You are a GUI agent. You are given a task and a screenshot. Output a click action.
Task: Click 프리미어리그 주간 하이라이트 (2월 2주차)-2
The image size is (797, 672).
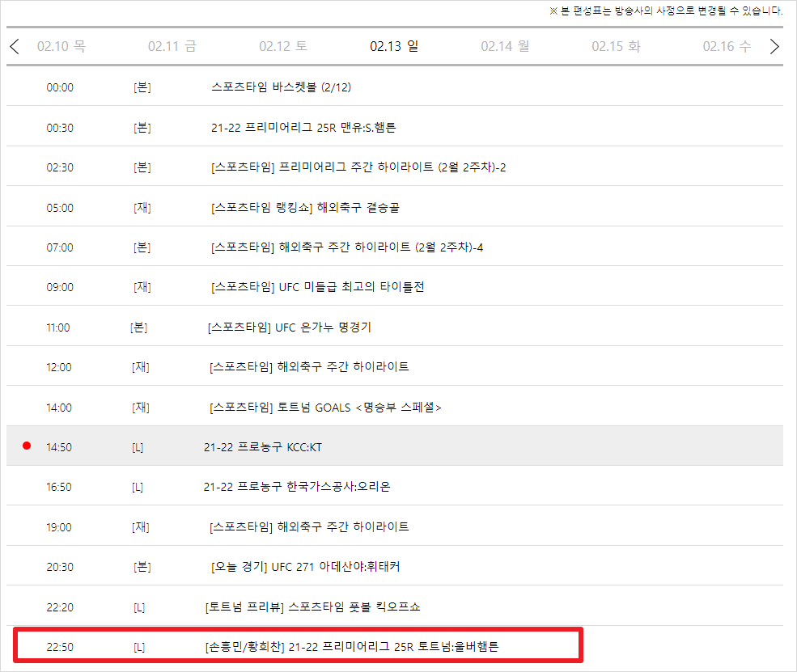coord(358,167)
